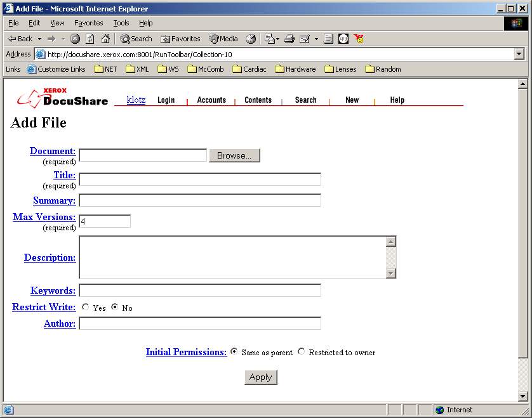This screenshot has width=532, height=418.
Task: Open the Media pane
Action: pyautogui.click(x=223, y=39)
